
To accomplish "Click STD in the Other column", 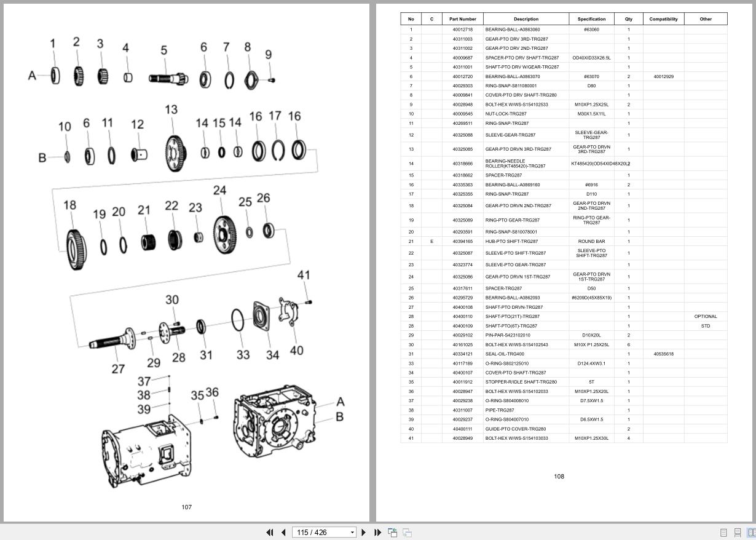I will point(706,326).
